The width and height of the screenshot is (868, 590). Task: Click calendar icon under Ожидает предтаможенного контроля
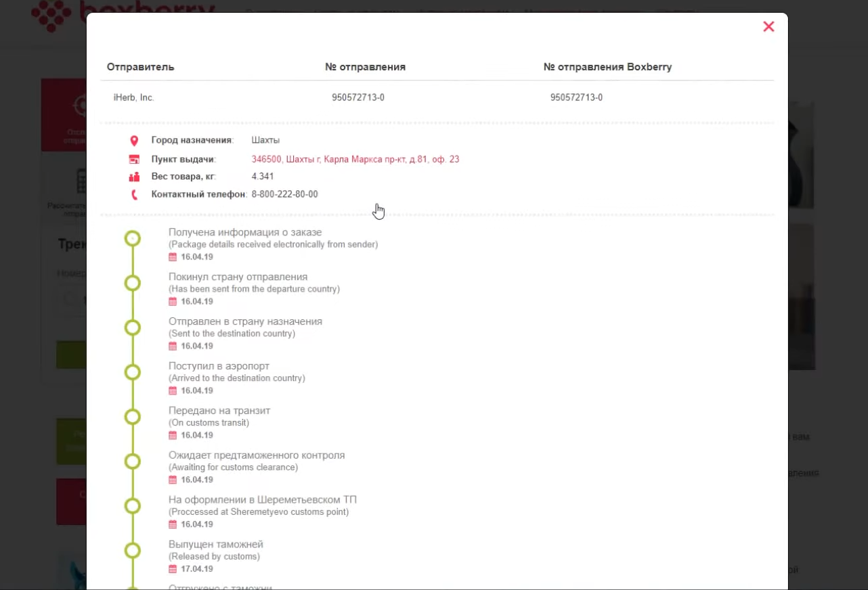pyautogui.click(x=173, y=480)
